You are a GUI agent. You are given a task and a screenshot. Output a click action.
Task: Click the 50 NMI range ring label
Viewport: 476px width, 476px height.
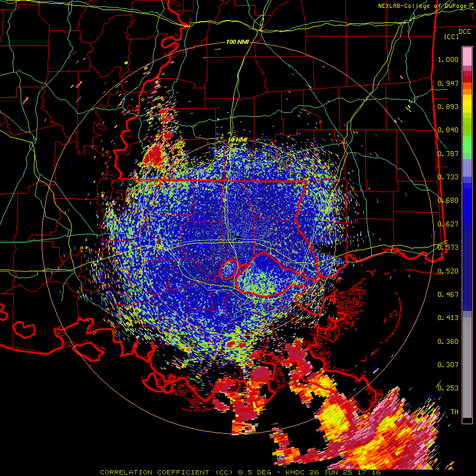point(237,140)
